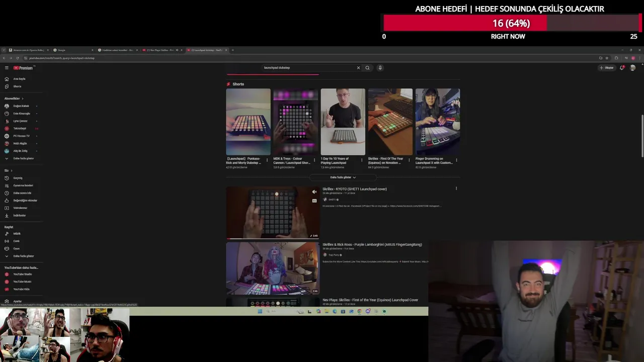Open browser extensions puzzle icon

coord(616,58)
